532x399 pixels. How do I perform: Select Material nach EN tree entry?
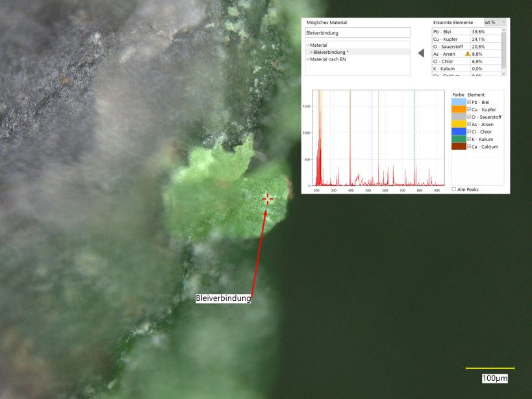[x=328, y=59]
